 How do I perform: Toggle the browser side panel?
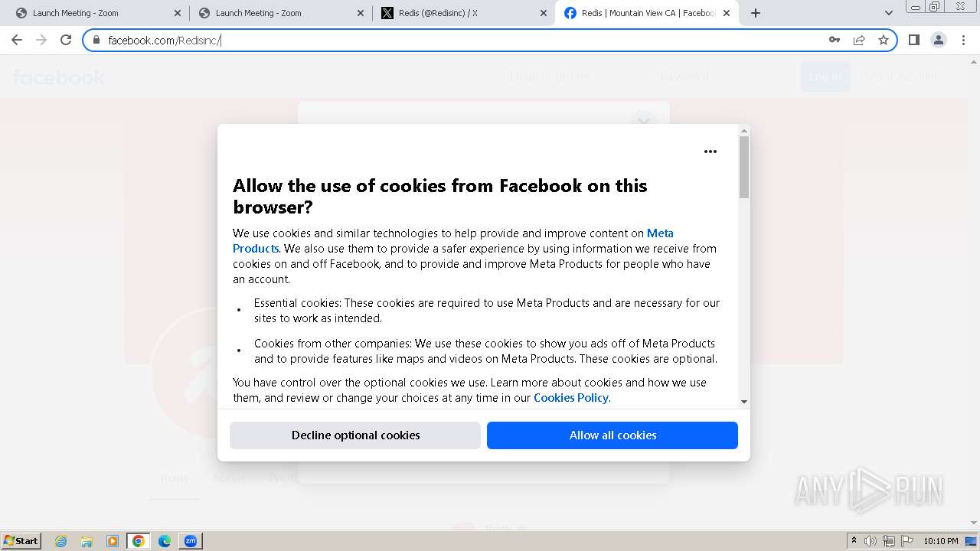(x=913, y=40)
